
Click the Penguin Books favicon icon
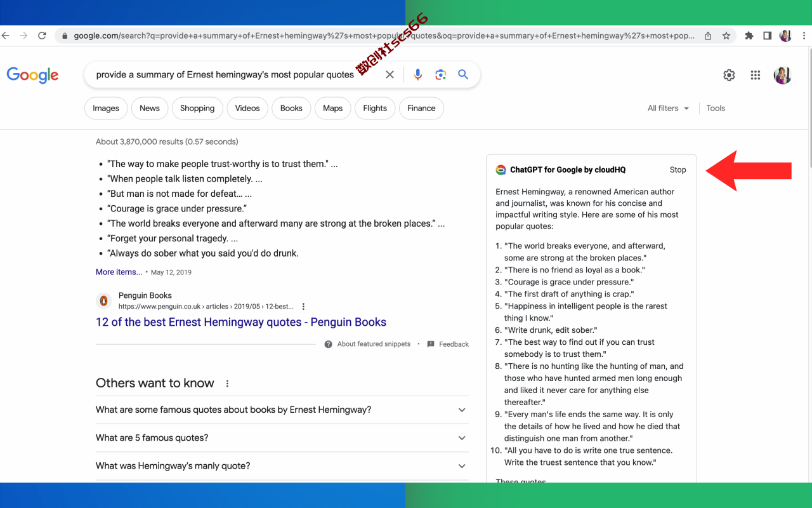coord(103,300)
